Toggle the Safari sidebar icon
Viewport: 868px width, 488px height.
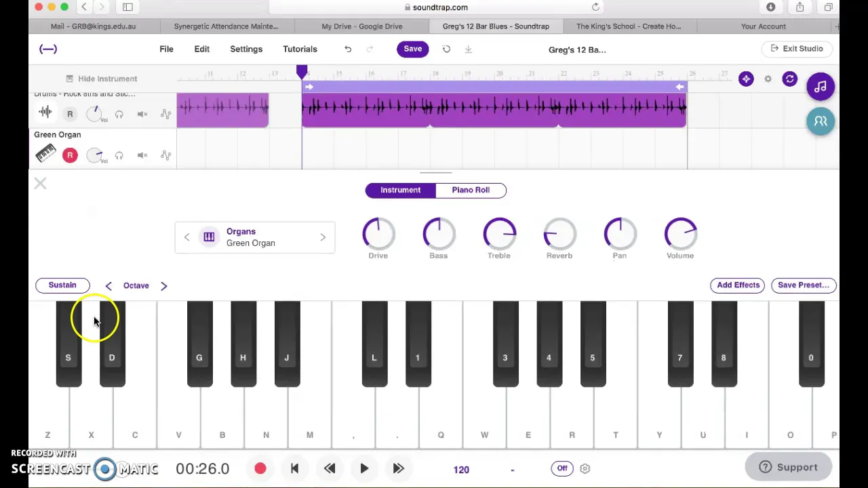coord(127,7)
